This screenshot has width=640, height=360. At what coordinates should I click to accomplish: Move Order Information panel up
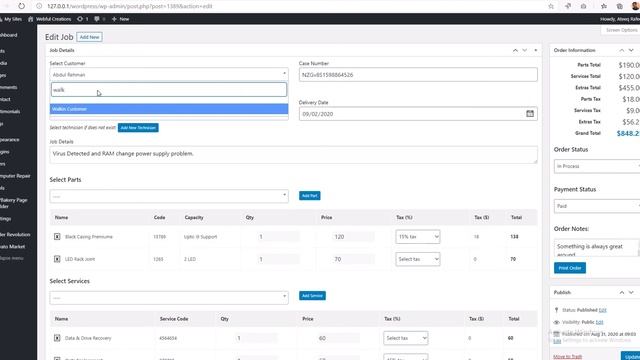pyautogui.click(x=622, y=50)
